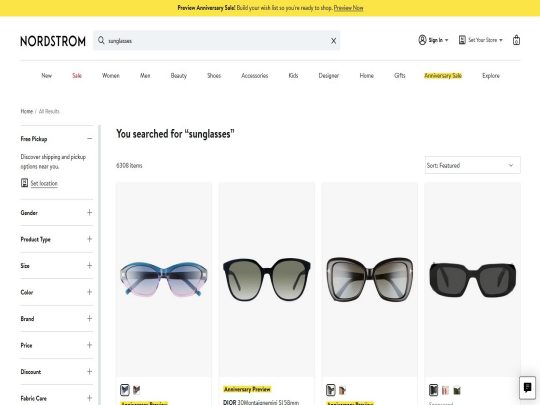540x405 pixels.
Task: Open the Men menu
Action: [145, 75]
